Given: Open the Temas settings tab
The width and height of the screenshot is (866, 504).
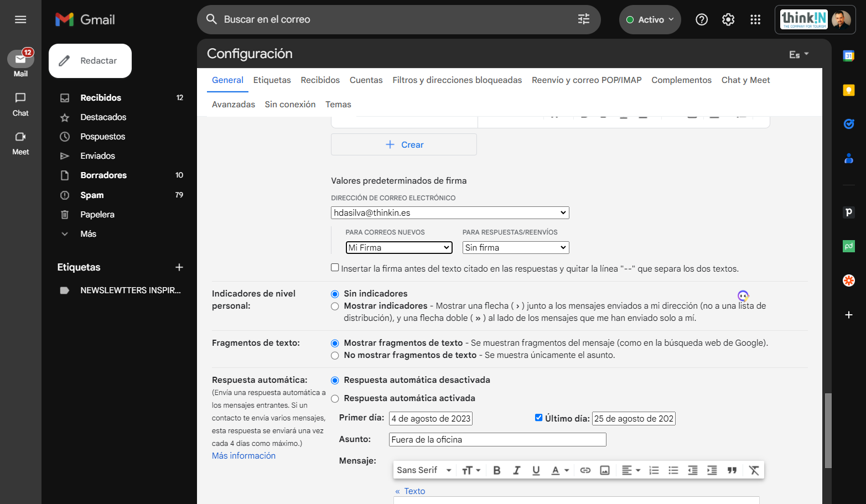Looking at the screenshot, I should coord(338,105).
